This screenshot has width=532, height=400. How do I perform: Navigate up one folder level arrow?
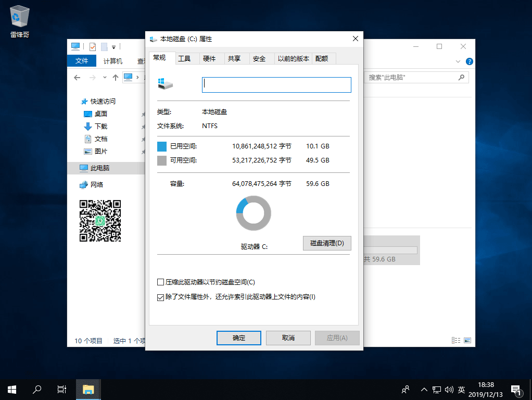pyautogui.click(x=116, y=78)
